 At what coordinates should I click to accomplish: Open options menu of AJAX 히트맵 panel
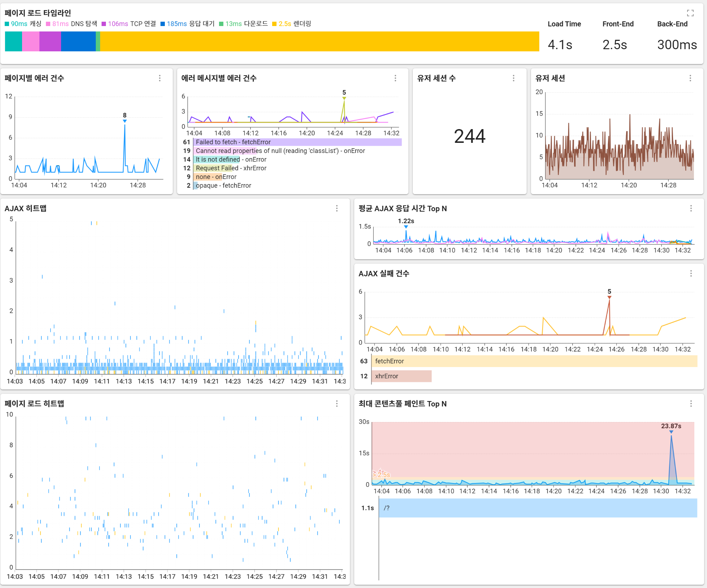337,208
